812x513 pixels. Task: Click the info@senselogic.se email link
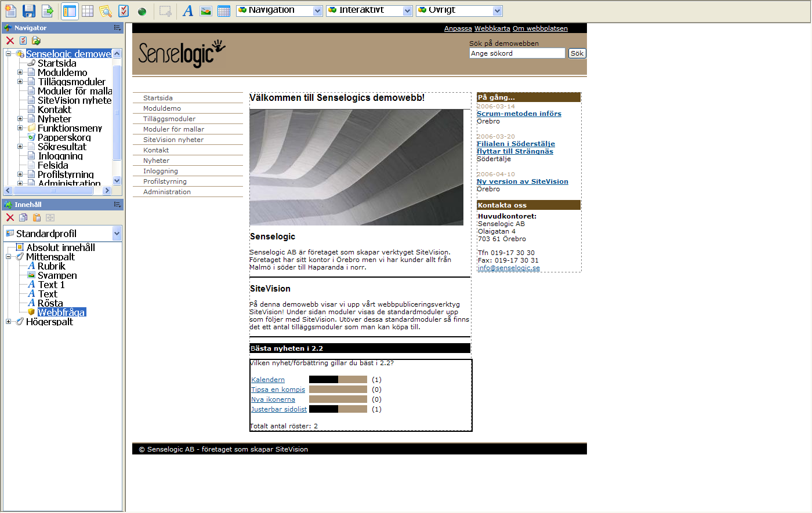pyautogui.click(x=509, y=268)
